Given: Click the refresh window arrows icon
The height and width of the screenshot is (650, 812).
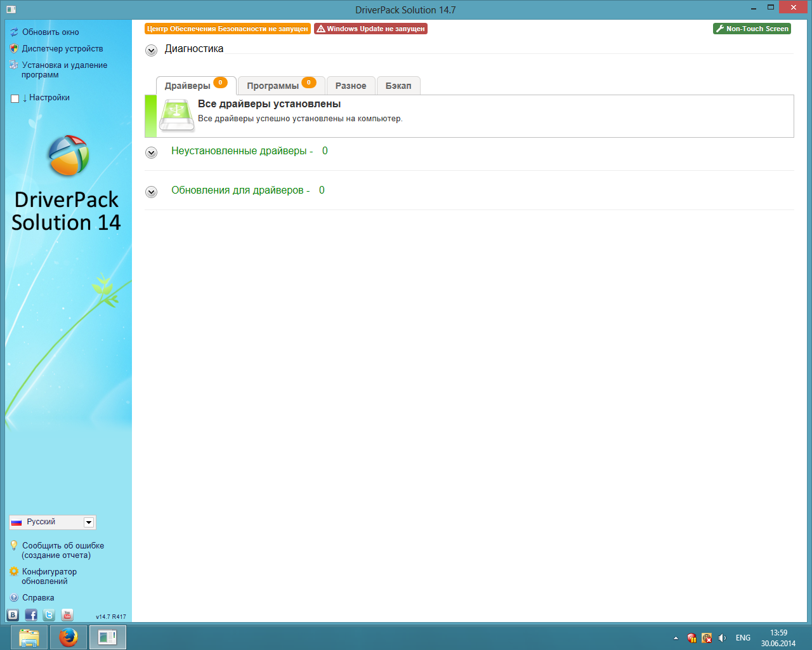Looking at the screenshot, I should 14,32.
